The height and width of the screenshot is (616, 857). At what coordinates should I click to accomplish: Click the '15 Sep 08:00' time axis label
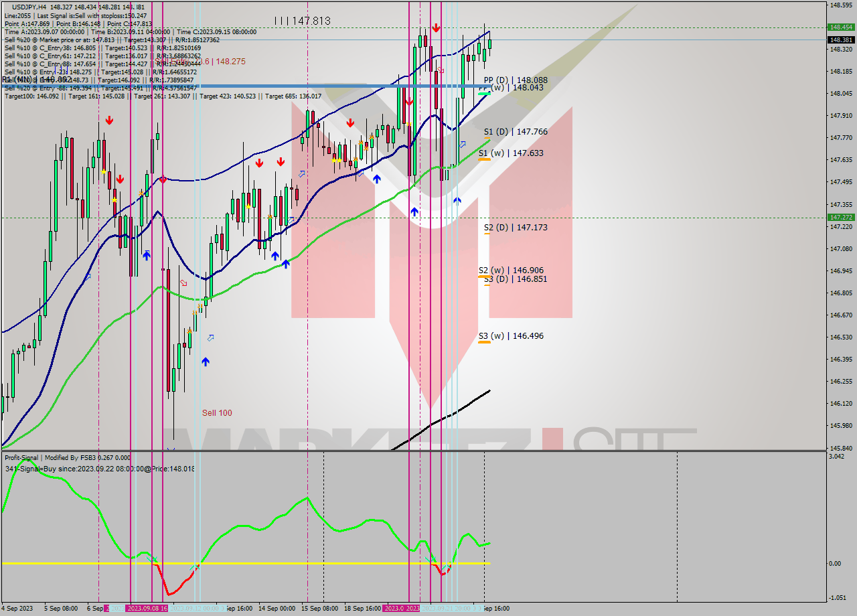click(319, 609)
